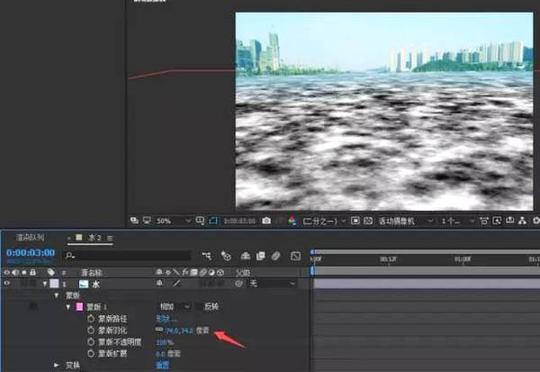Open the graph editor icon
The height and width of the screenshot is (372, 540).
point(295,256)
